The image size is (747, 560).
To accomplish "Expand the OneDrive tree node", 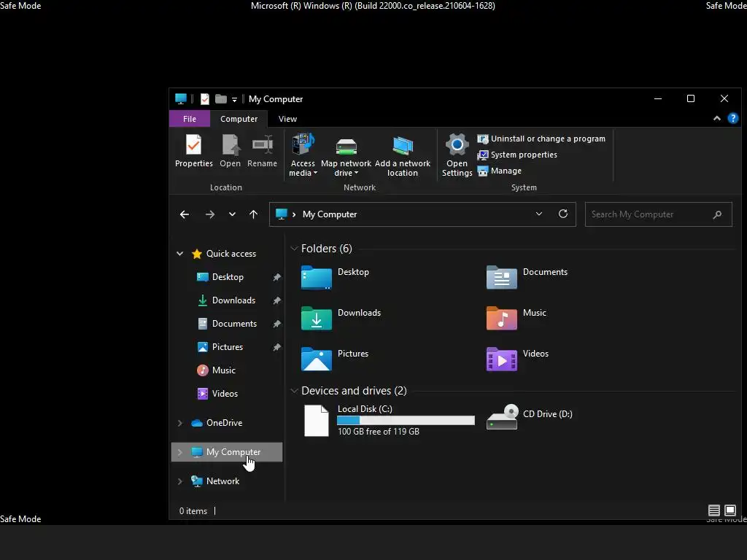I will pyautogui.click(x=179, y=423).
